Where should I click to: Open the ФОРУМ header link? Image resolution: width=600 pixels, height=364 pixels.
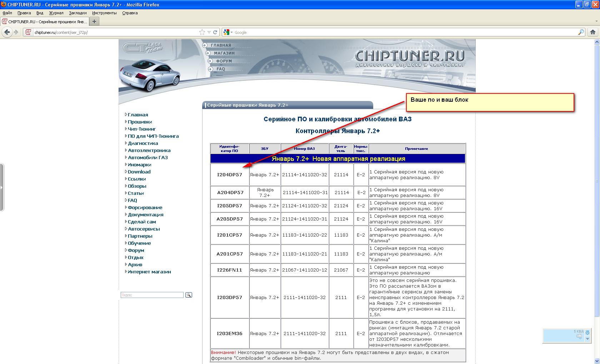click(224, 61)
